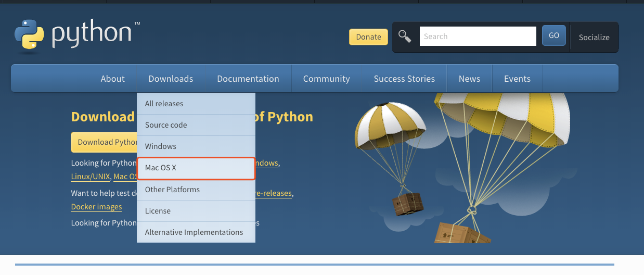
Task: Focus the Search input field
Action: [x=478, y=36]
